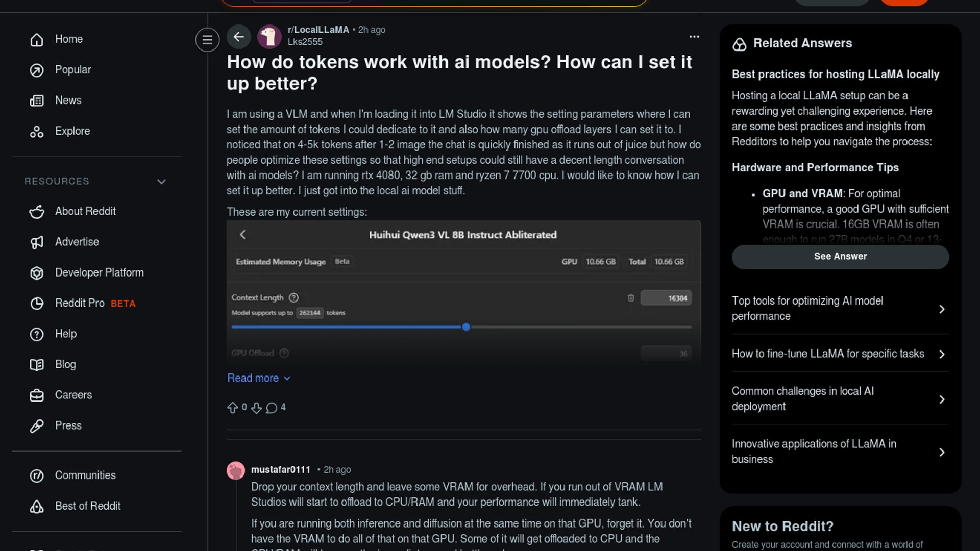
Task: Upvote the post about tokens
Action: (x=233, y=408)
